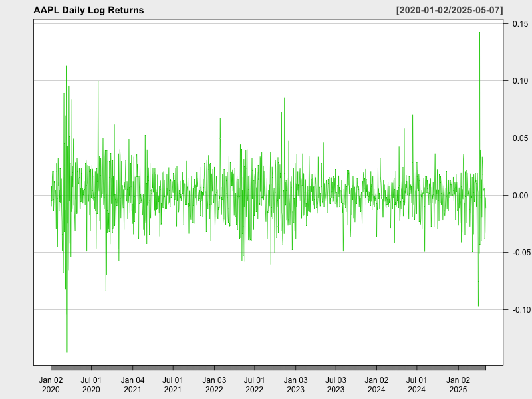Screen dimensions: 532x399
Task: Click the Jan 04 2021 x-axis label
Action: (x=132, y=385)
